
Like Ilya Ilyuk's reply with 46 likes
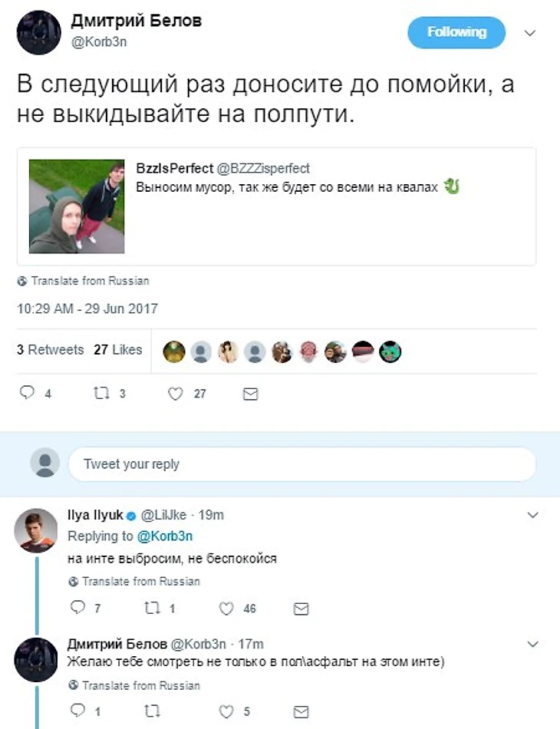click(x=226, y=609)
